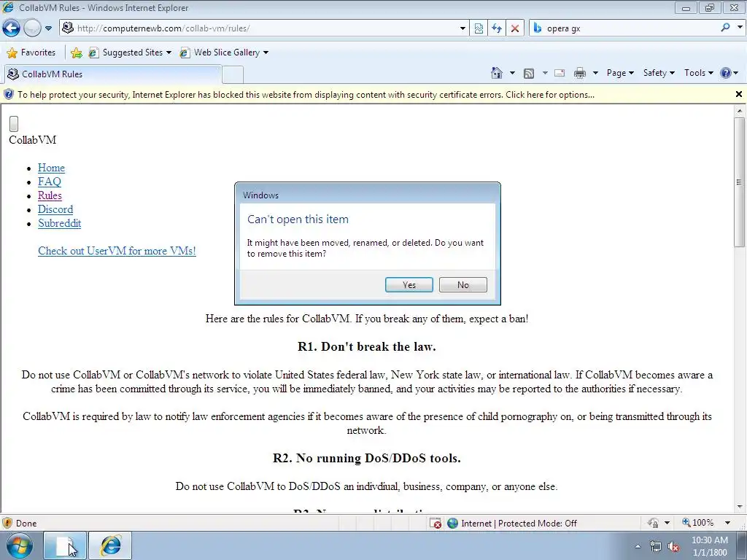
Task: Open the Tools menu
Action: (x=698, y=73)
